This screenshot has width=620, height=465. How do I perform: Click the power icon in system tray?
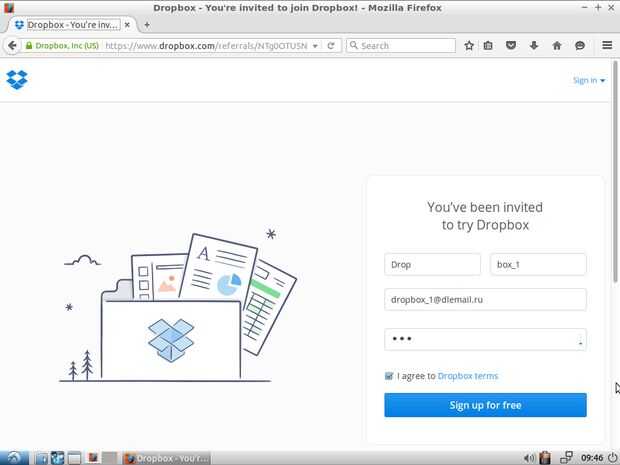coord(612,458)
